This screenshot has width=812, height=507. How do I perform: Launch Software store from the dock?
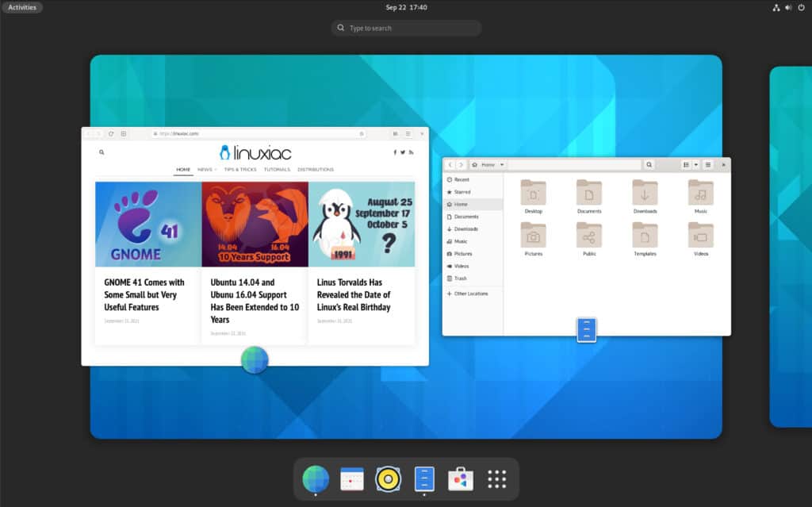(x=461, y=478)
